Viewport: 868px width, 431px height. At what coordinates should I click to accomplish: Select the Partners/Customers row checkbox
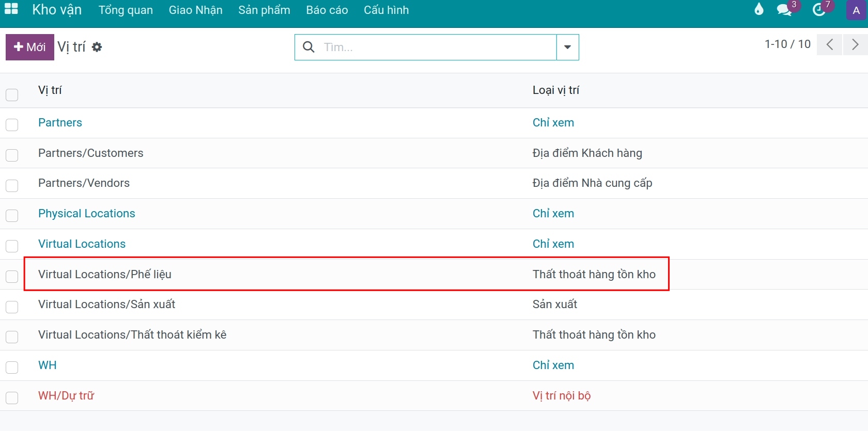[12, 155]
